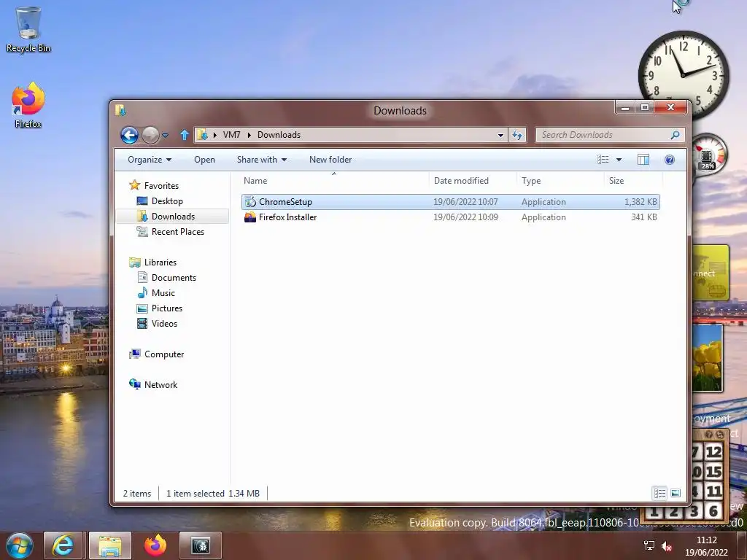
Task: Change your view icon button
Action: pyautogui.click(x=603, y=160)
